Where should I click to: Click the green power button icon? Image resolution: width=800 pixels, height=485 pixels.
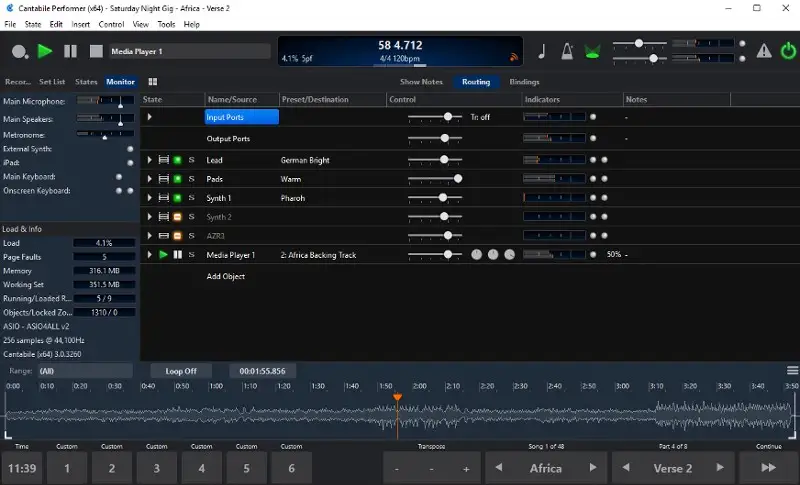(785, 51)
